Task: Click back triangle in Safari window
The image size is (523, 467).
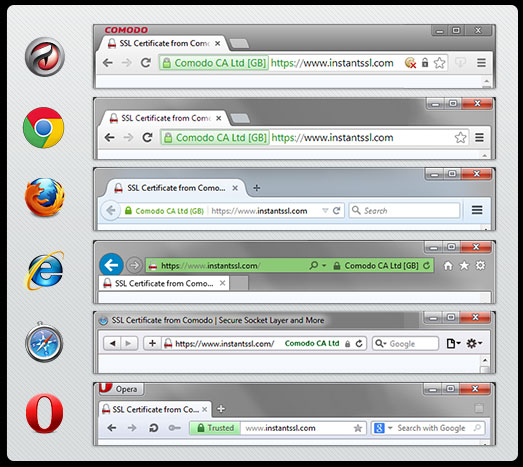Action: 113,343
